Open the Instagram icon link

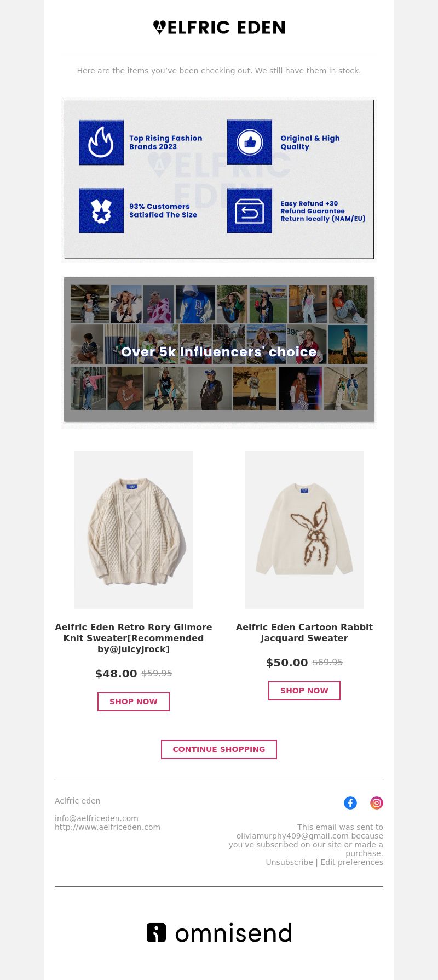[377, 803]
